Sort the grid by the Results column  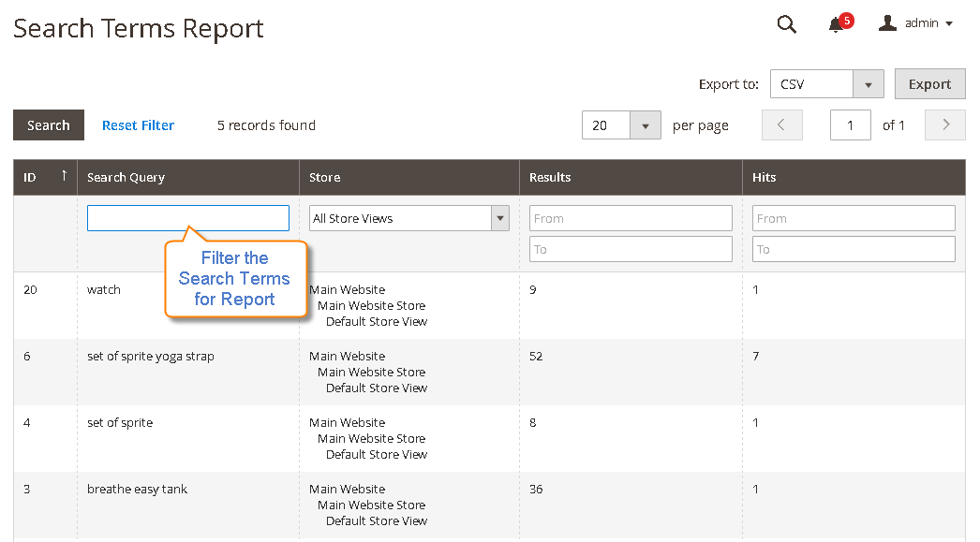(550, 177)
